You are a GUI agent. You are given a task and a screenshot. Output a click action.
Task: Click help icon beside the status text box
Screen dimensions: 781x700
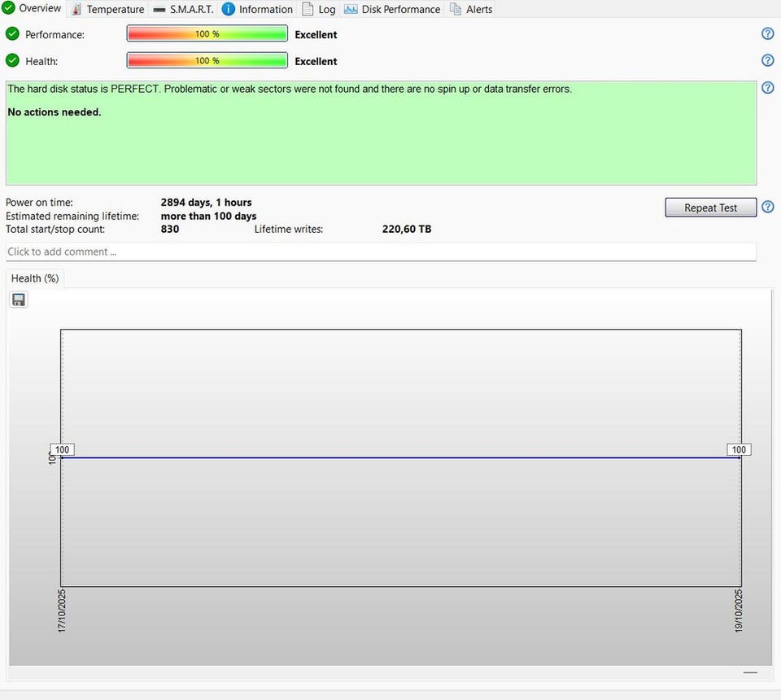tap(767, 88)
